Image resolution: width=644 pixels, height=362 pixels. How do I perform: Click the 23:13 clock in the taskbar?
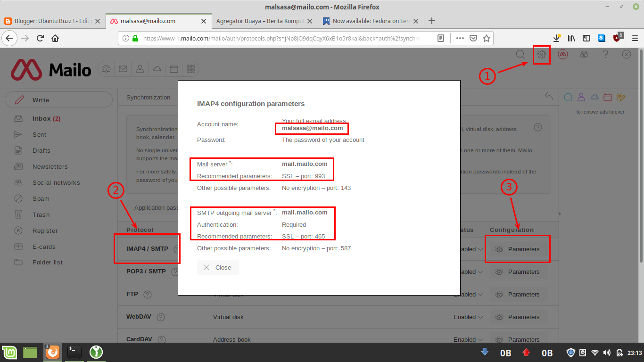point(635,353)
